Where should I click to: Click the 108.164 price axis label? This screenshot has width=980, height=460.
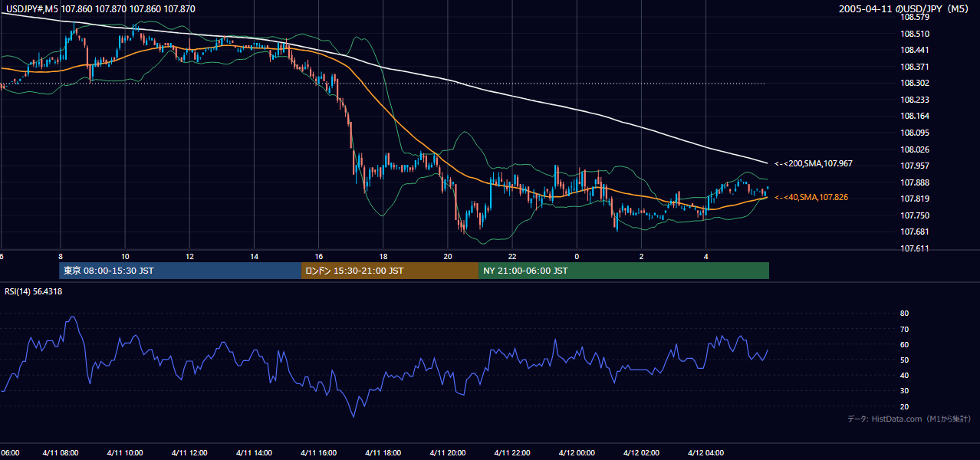click(x=915, y=116)
